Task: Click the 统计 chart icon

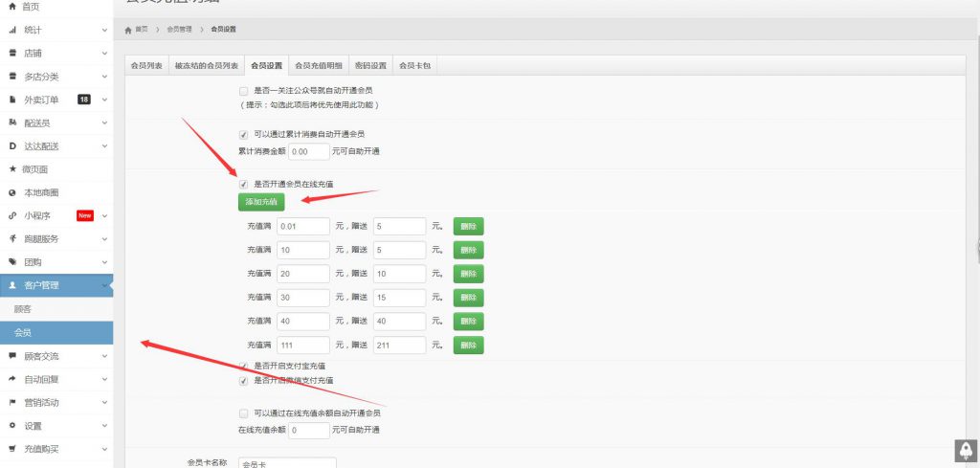Action: tap(11, 30)
